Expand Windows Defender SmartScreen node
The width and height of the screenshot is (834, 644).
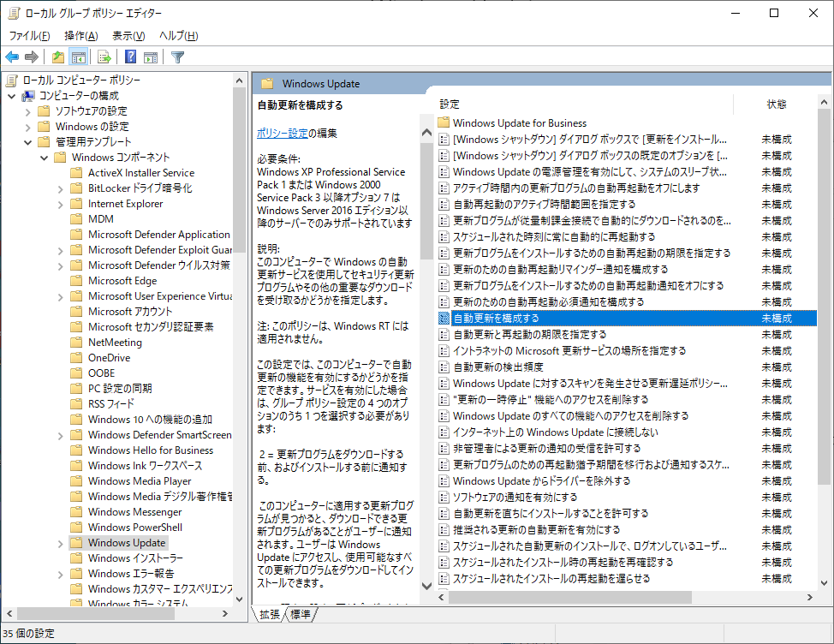coord(60,436)
